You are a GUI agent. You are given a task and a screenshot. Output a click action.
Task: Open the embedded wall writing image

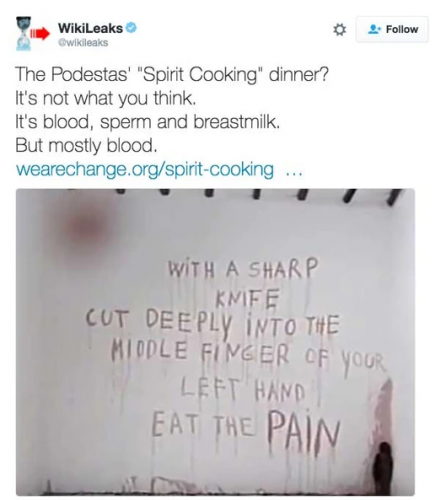coord(215,342)
